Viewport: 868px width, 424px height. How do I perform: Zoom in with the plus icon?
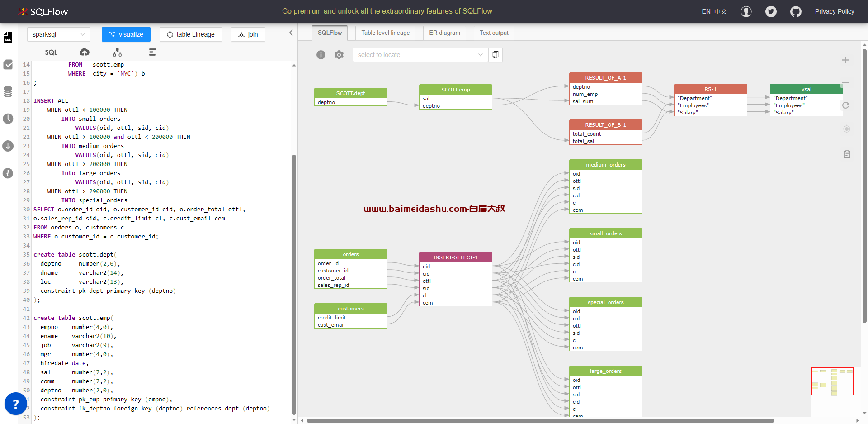click(845, 60)
